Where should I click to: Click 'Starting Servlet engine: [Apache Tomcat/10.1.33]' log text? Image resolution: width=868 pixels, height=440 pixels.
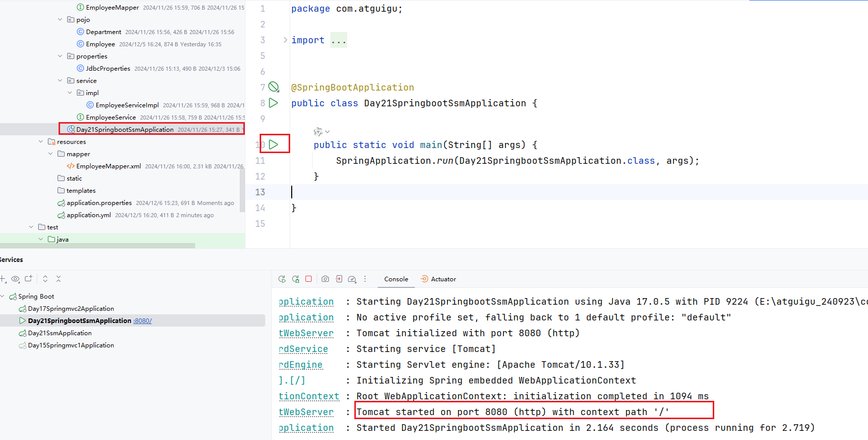tap(490, 365)
